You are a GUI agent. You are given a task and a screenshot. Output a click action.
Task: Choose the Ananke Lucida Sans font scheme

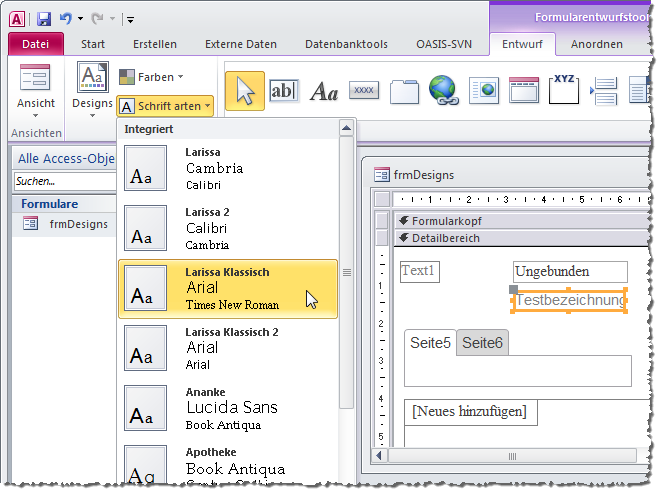[x=228, y=408]
